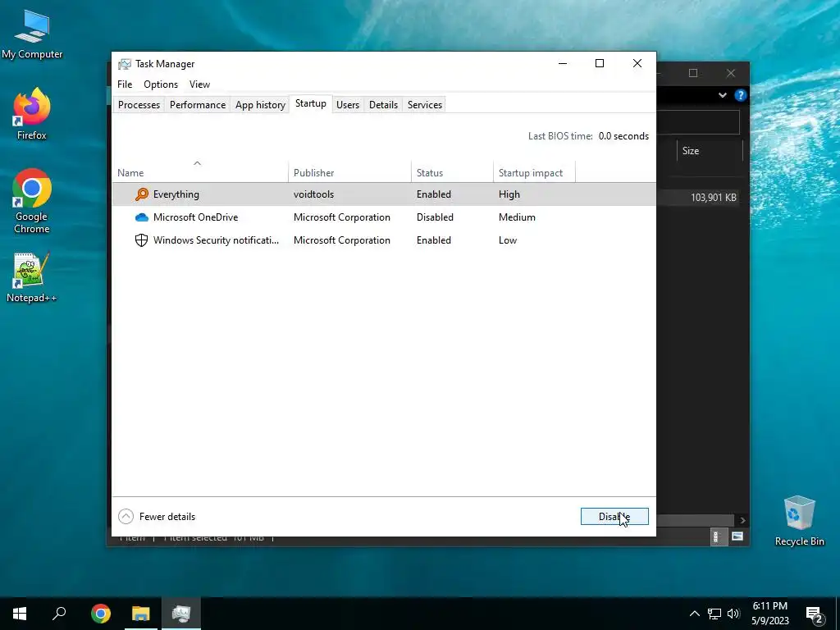Click voidtools publisher cell

pyautogui.click(x=313, y=194)
